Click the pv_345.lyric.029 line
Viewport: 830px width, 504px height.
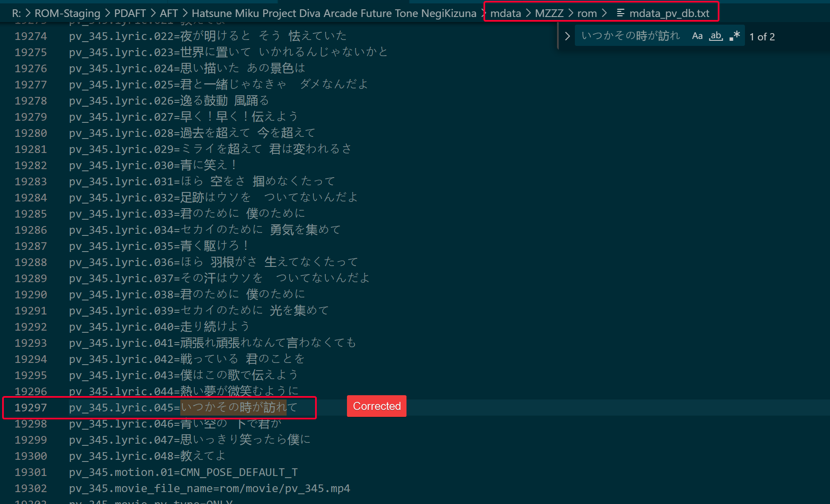210,149
